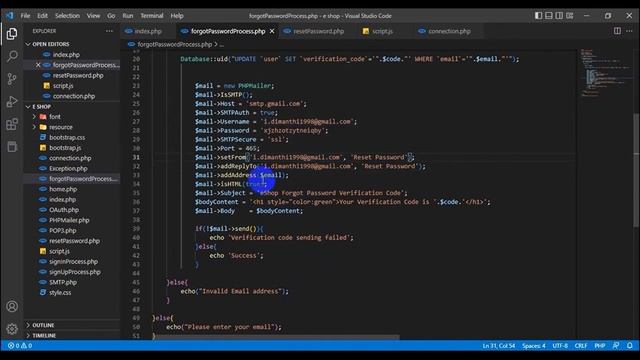640x360 pixels.
Task: Open the Go menu
Action: (111, 16)
